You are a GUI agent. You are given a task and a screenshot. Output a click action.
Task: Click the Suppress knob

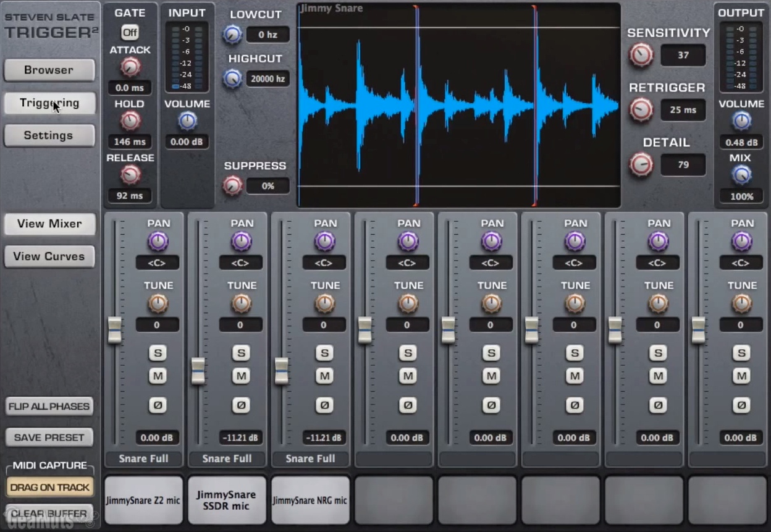(232, 185)
